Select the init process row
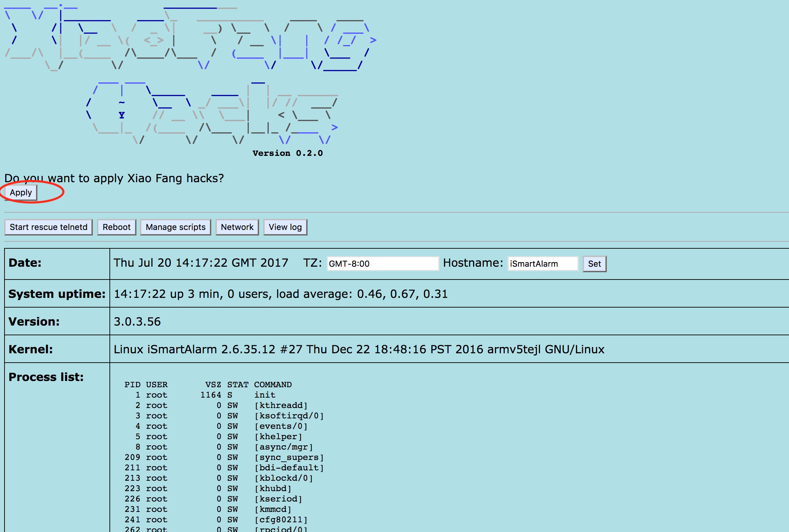Screen dimensions: 789x532 click(205, 395)
